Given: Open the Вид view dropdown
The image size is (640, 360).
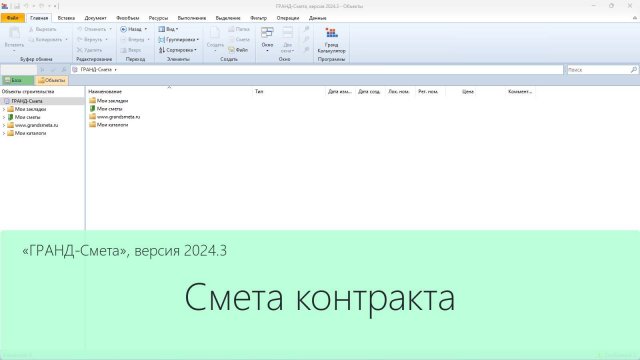Looking at the screenshot, I should (168, 29).
